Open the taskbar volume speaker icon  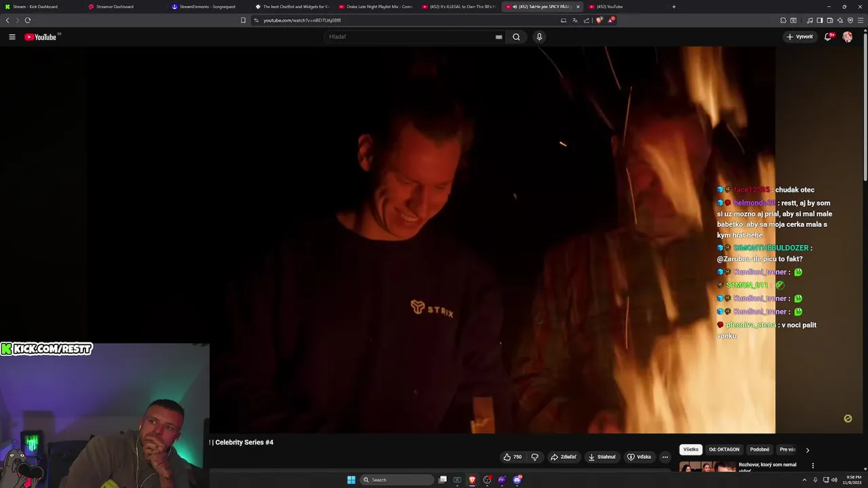coord(834,480)
